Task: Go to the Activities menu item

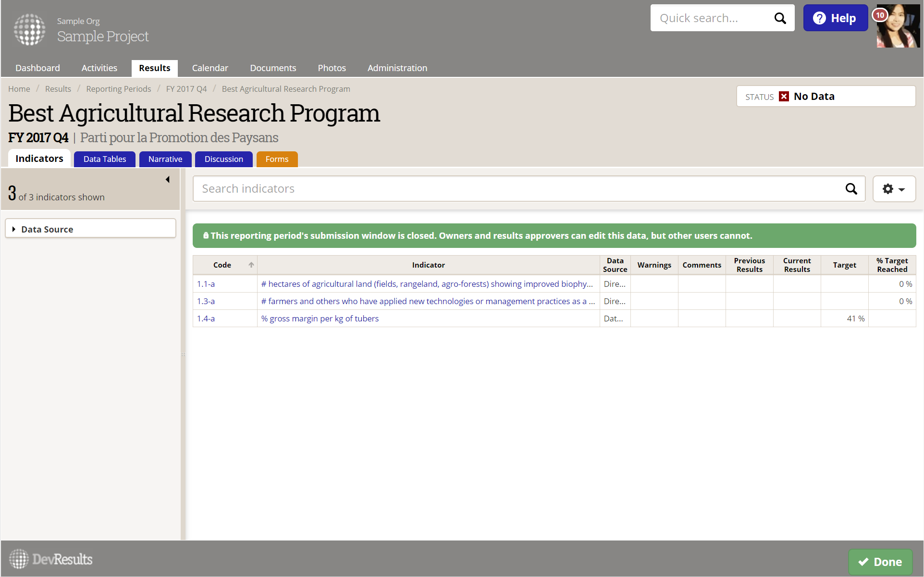Action: [99, 68]
